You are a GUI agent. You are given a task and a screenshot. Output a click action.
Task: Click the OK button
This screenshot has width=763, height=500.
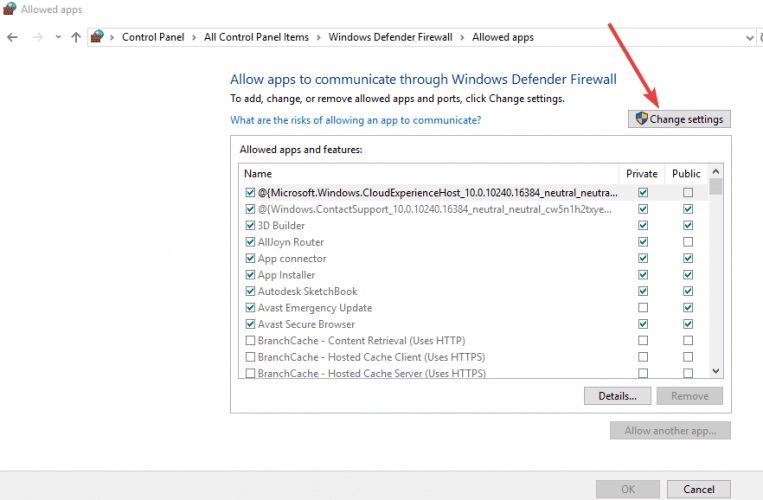tap(628, 489)
